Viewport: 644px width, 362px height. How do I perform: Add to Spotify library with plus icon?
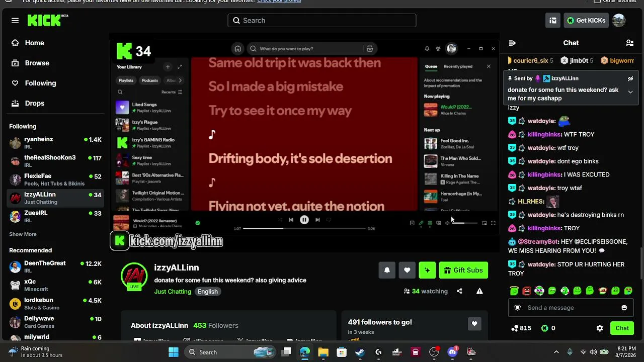point(168,67)
